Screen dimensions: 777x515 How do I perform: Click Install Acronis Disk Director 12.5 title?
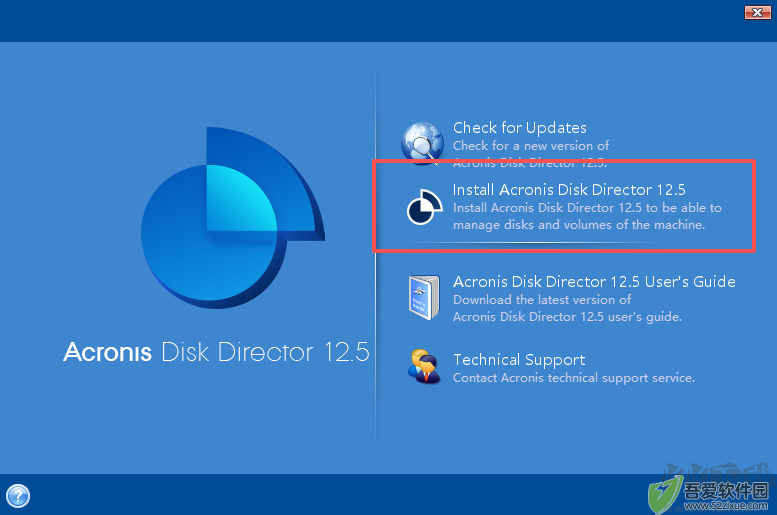[569, 190]
